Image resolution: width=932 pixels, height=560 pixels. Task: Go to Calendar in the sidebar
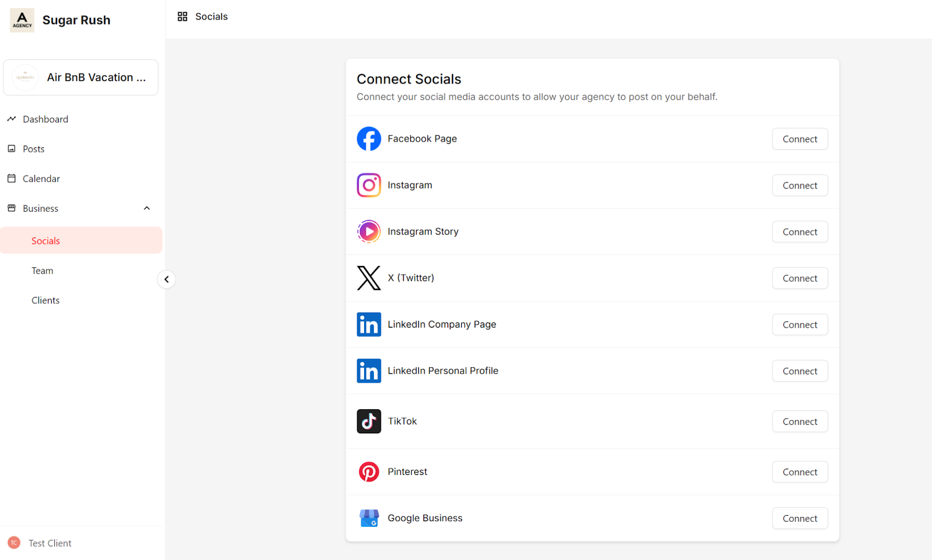[41, 179]
